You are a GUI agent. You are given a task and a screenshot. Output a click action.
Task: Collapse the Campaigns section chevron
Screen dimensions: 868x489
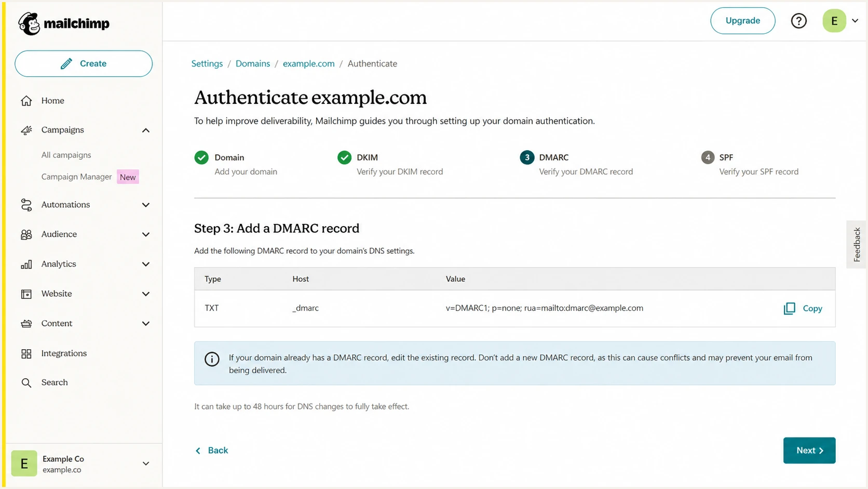click(146, 130)
